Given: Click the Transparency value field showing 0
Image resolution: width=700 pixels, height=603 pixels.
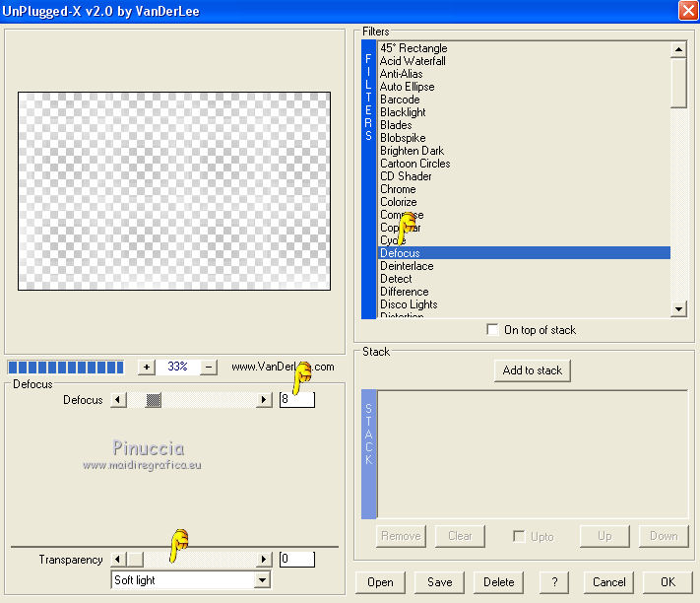Looking at the screenshot, I should [297, 559].
